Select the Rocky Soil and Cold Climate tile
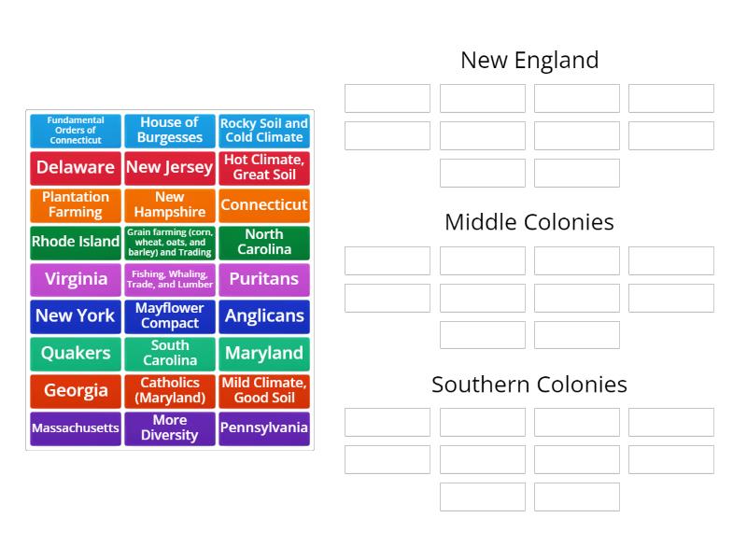Screen dimensions: 747x560 tap(264, 131)
